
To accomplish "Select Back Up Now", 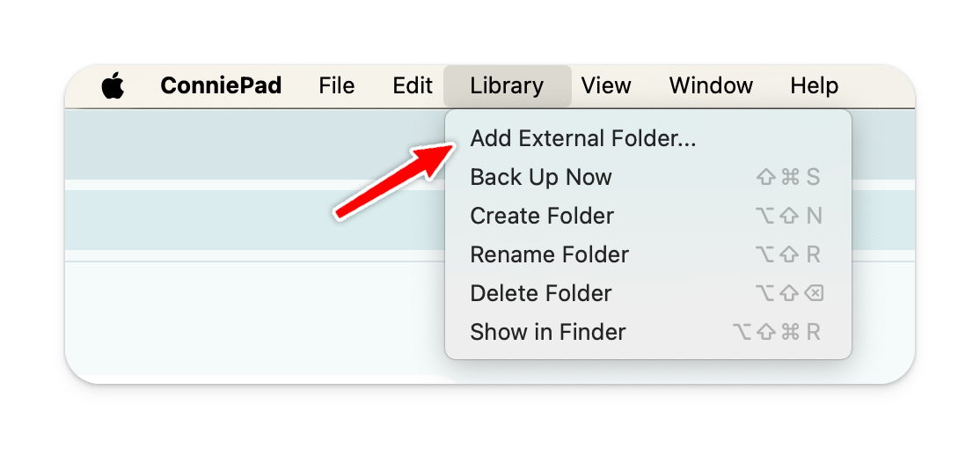I will pos(541,178).
